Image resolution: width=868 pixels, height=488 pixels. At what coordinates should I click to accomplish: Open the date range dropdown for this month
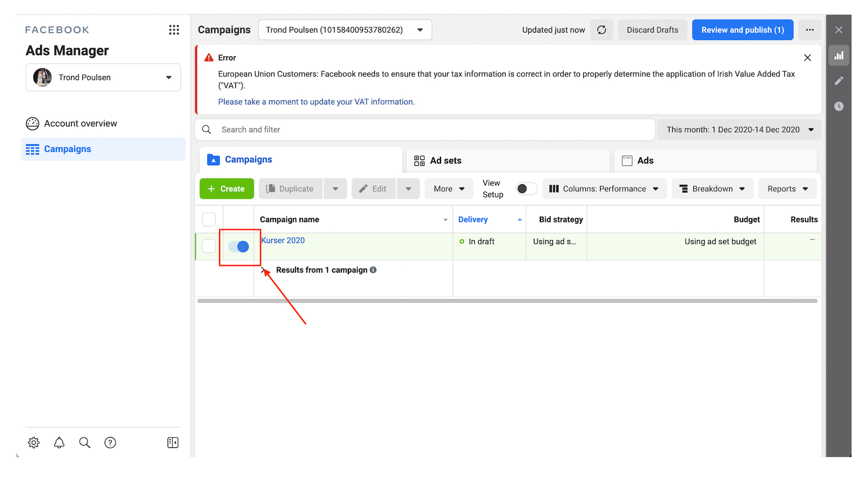pos(739,130)
